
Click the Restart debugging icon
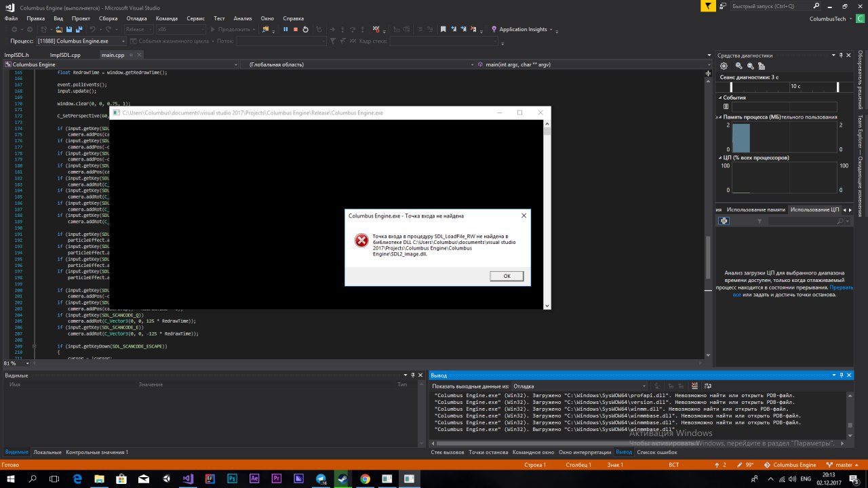tap(305, 29)
